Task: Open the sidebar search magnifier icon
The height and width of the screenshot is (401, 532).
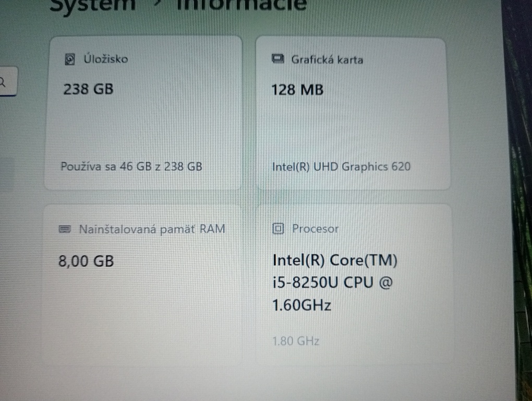Action: pos(4,81)
